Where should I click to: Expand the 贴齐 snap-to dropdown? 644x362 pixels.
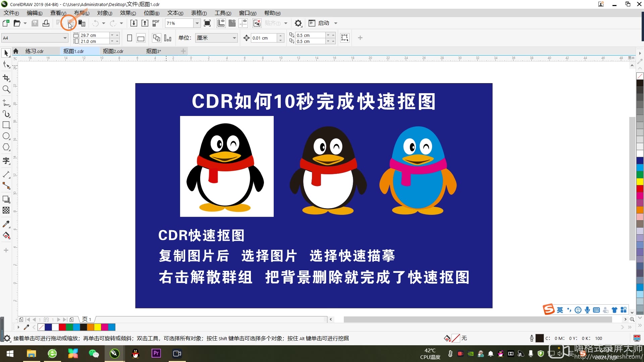[x=285, y=23]
